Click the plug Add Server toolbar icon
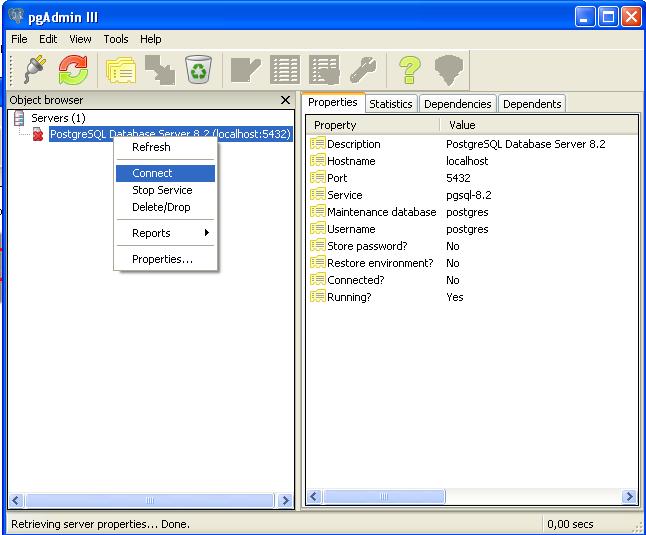Image resolution: width=646 pixels, height=535 pixels. click(x=35, y=69)
